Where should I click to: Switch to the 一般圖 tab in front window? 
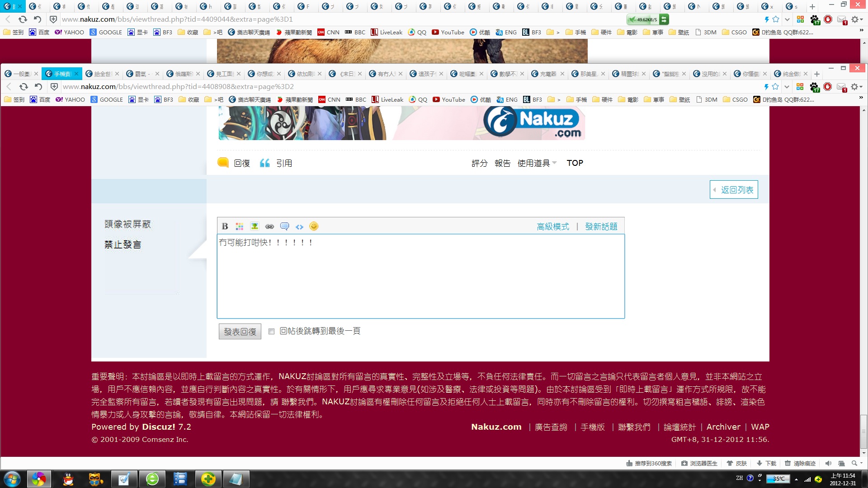coord(21,74)
